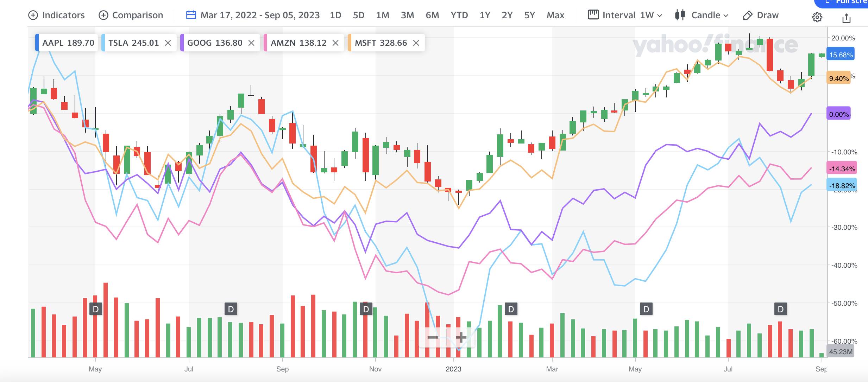This screenshot has height=382, width=868.
Task: Open date range Mar 17, 2022 - Sep 05, 2023
Action: (260, 15)
